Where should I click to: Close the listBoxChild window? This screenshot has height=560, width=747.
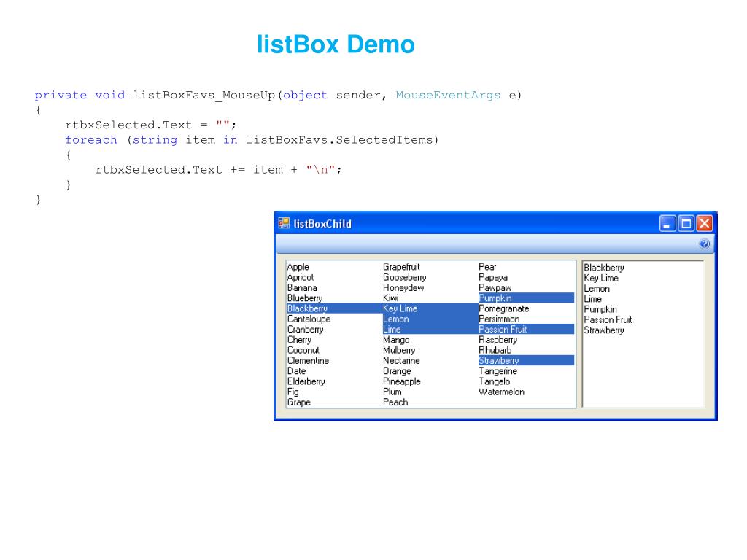tap(705, 223)
